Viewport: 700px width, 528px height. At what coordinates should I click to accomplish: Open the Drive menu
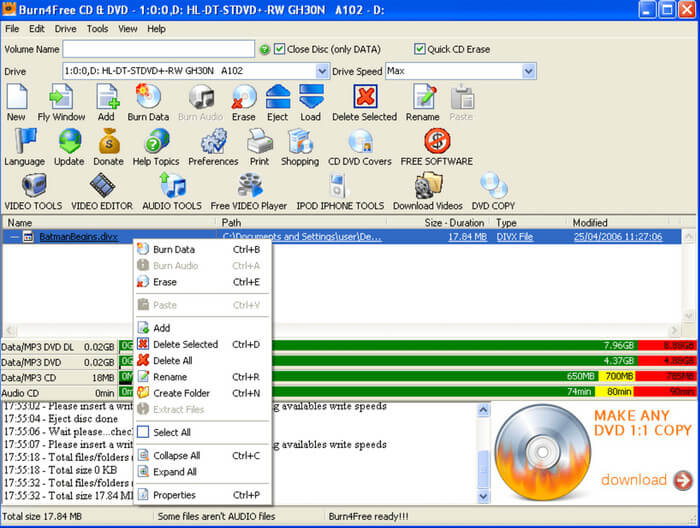[66, 29]
